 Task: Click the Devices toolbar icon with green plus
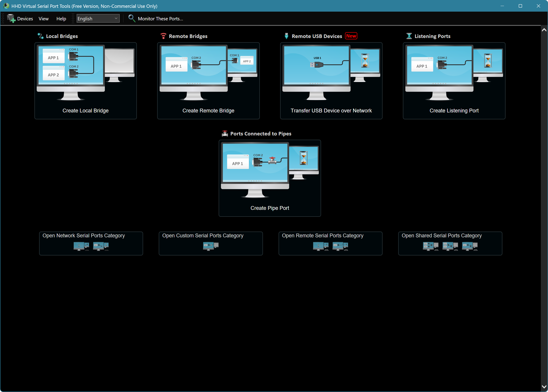[11, 18]
